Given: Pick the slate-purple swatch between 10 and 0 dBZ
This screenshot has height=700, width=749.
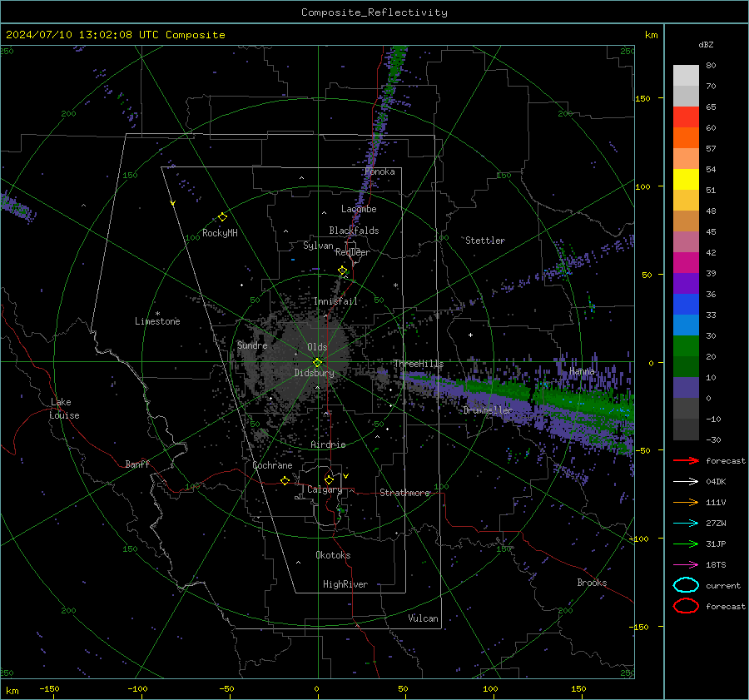Looking at the screenshot, I should pos(686,388).
